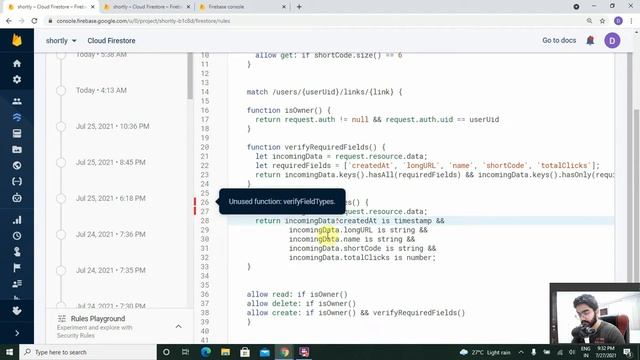Close the Firebase console browser tab
The width and height of the screenshot is (640, 360).
(x=284, y=7)
